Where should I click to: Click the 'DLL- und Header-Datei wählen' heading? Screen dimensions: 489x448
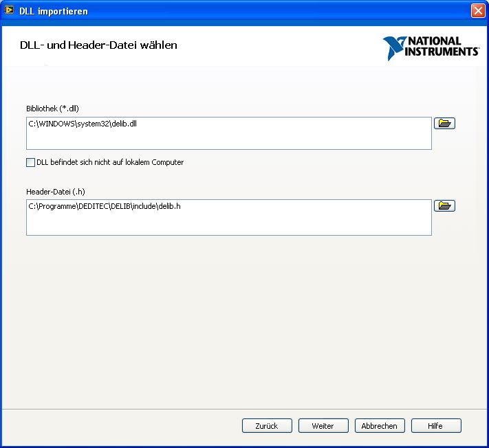(x=98, y=45)
